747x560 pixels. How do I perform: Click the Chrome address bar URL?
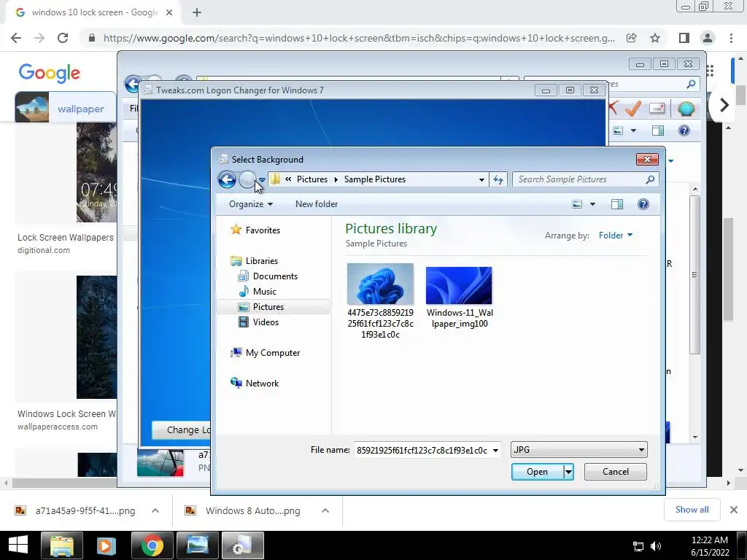tap(359, 38)
